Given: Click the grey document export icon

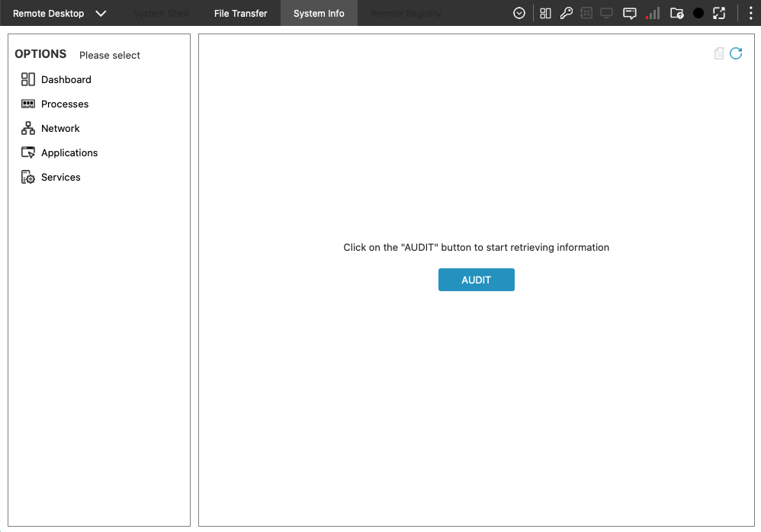Looking at the screenshot, I should [719, 53].
